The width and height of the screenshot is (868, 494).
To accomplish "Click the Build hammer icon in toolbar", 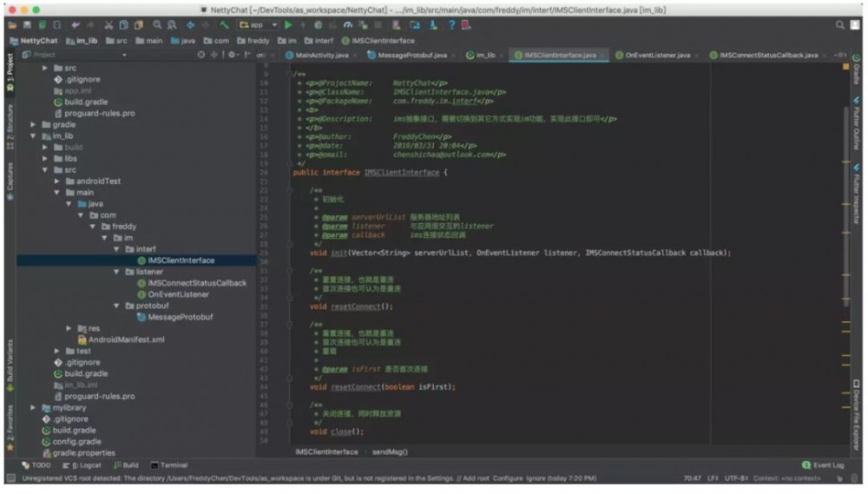I will (224, 25).
